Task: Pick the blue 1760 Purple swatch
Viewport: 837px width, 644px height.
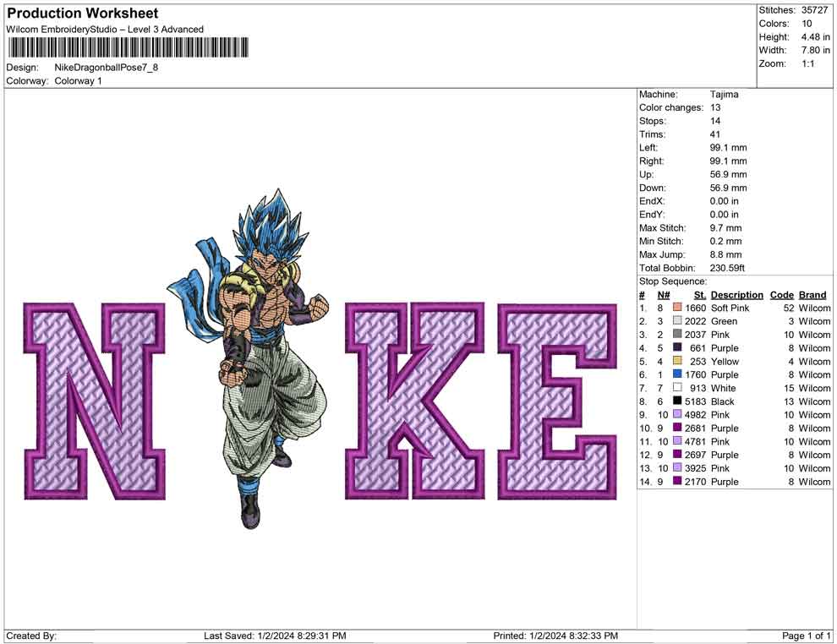Action: [677, 374]
